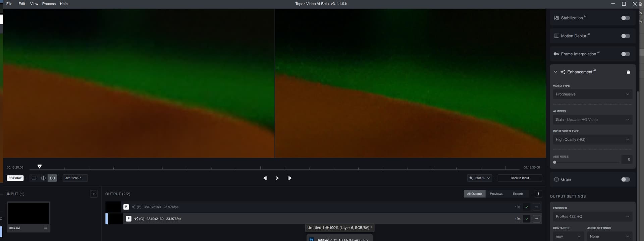Click the max.avi thumbnail options icon
This screenshot has width=644, height=241.
tap(45, 228)
